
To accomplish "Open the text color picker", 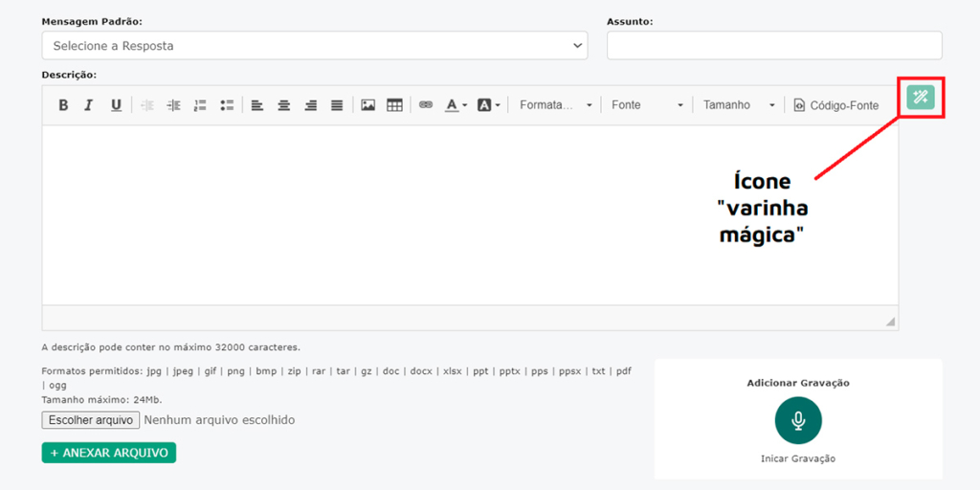I will pyautogui.click(x=457, y=105).
